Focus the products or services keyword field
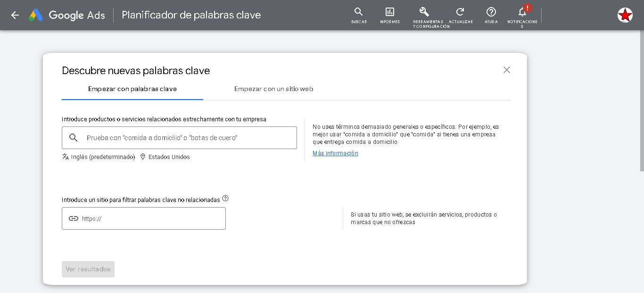Screen dimensions: 644x293 (189, 138)
